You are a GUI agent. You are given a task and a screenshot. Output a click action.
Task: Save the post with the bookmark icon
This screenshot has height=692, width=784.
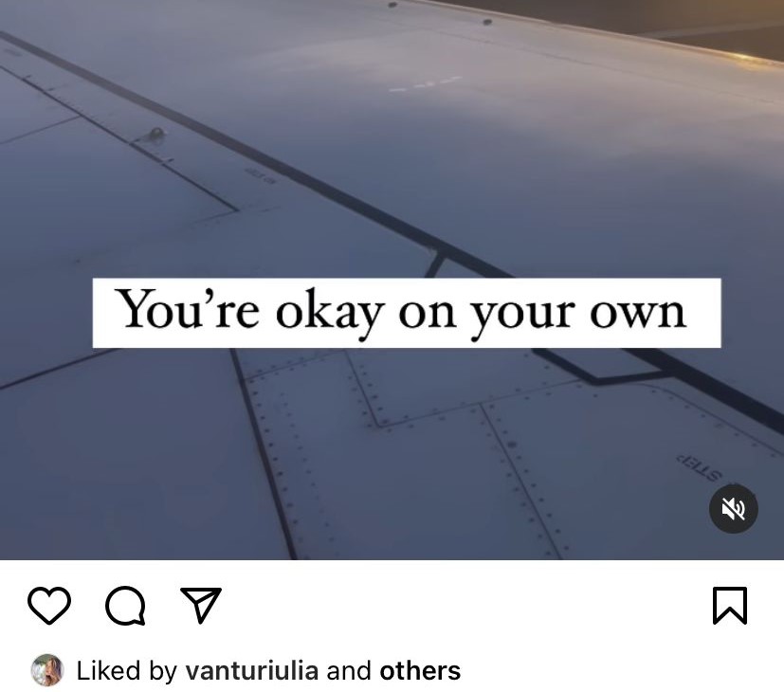[730, 606]
